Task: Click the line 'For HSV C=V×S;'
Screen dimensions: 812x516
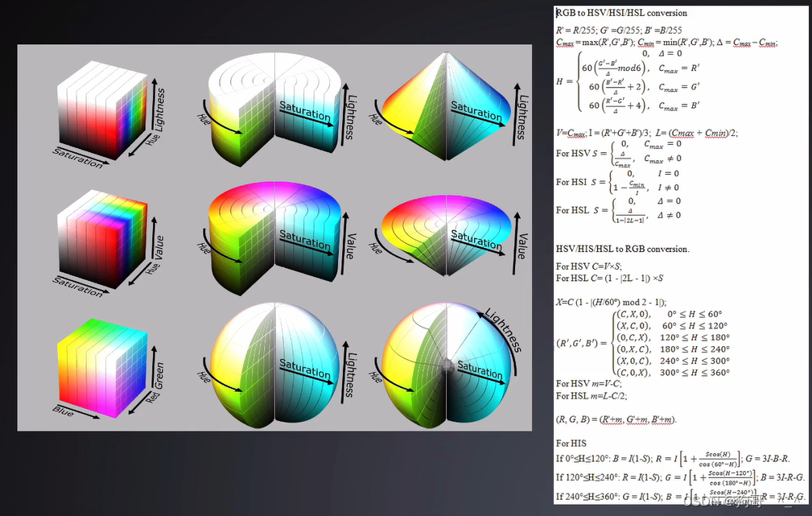Action: (589, 266)
